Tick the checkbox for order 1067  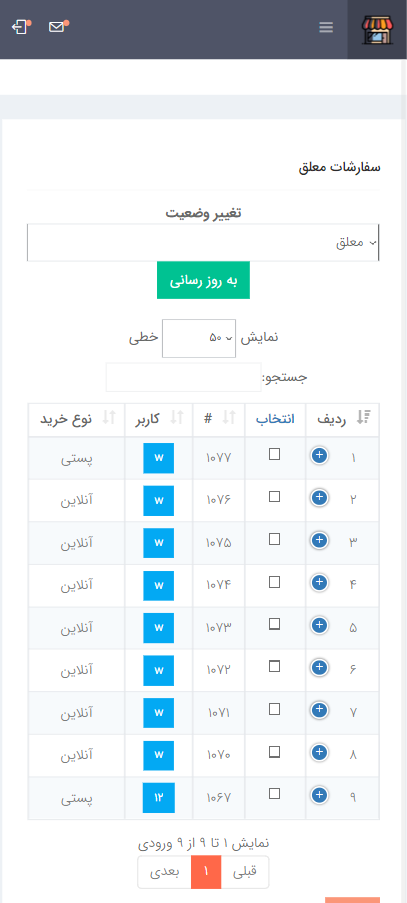(275, 794)
